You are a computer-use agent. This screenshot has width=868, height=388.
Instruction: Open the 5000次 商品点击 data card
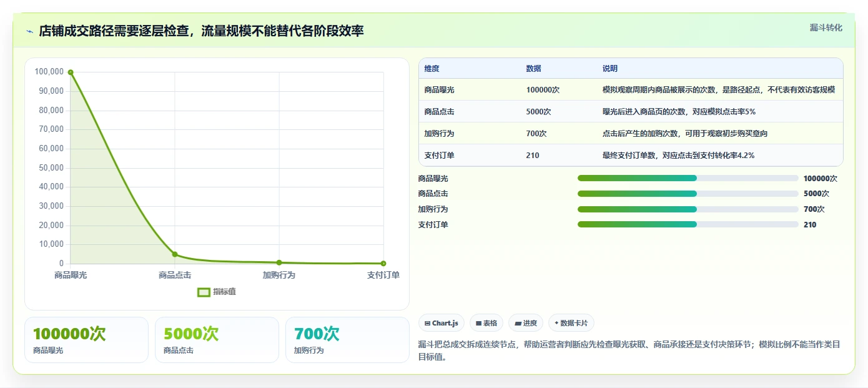click(217, 340)
